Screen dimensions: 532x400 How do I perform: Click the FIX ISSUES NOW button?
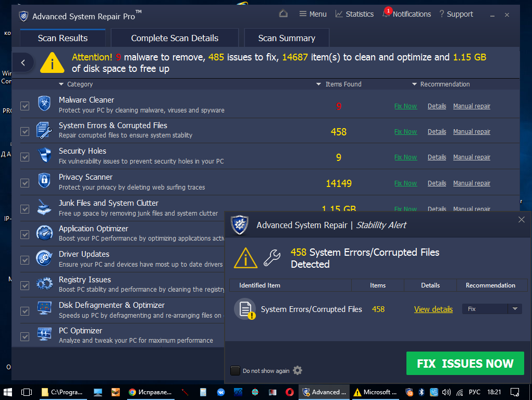(465, 364)
